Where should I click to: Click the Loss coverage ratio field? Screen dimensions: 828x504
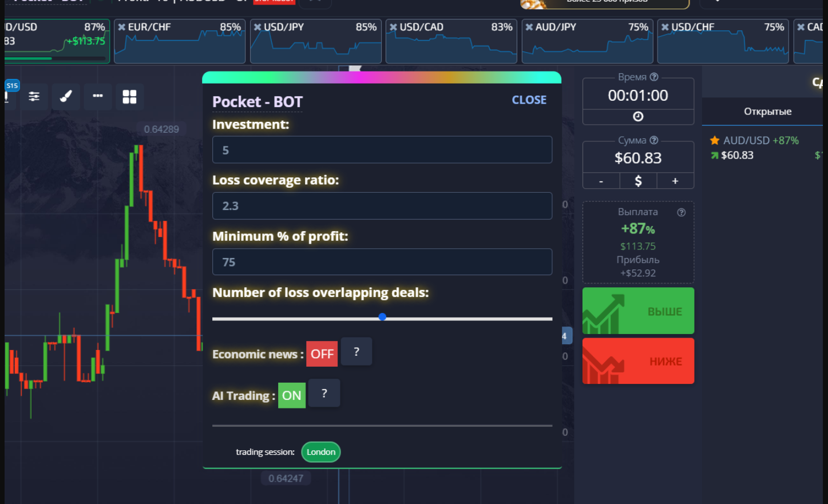(382, 206)
